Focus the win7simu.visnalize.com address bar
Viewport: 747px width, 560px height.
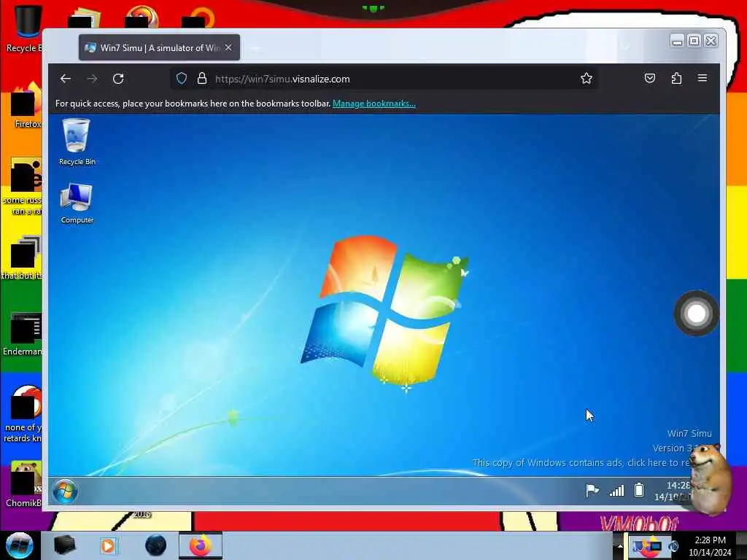pos(384,79)
